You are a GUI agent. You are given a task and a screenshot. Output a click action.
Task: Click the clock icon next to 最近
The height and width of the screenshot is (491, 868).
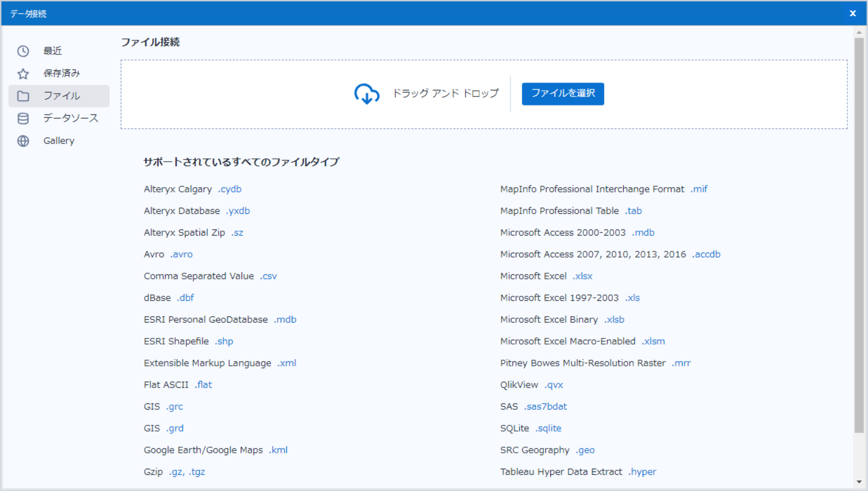pyautogui.click(x=23, y=51)
